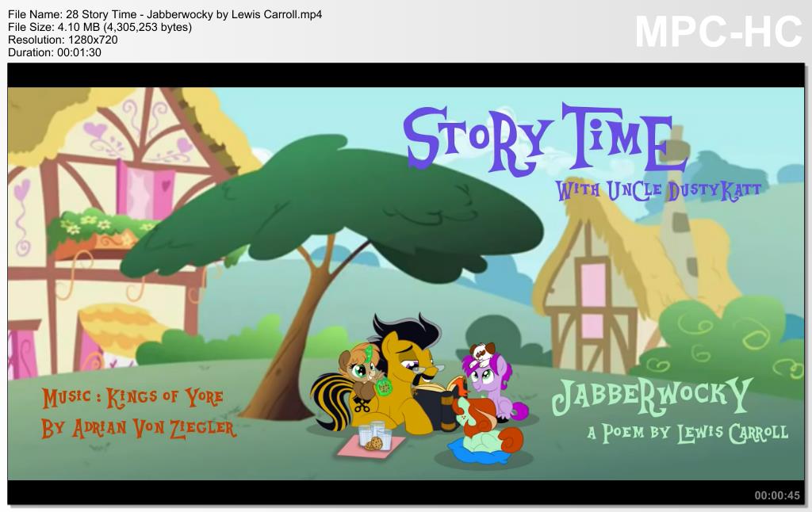
Task: Select the File Name text line
Action: [x=165, y=15]
